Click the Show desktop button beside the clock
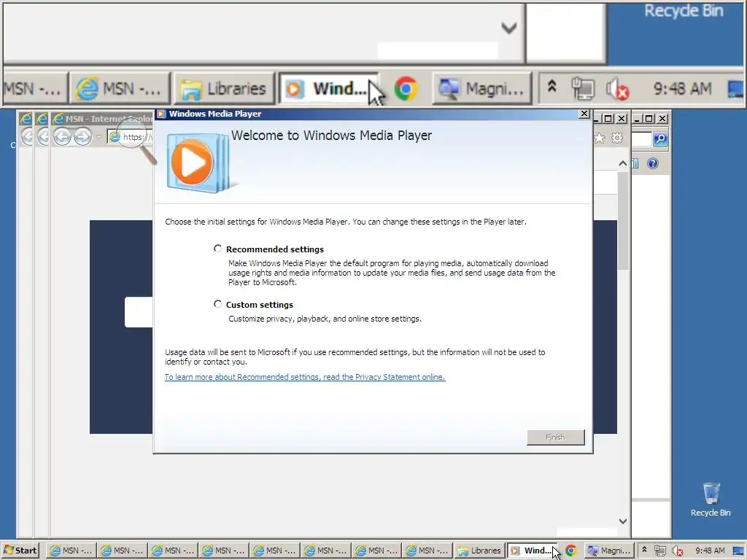 tap(738, 551)
